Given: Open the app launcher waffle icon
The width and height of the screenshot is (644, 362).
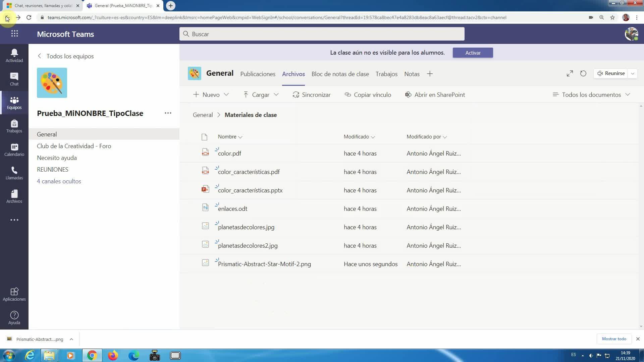Looking at the screenshot, I should pyautogui.click(x=14, y=34).
